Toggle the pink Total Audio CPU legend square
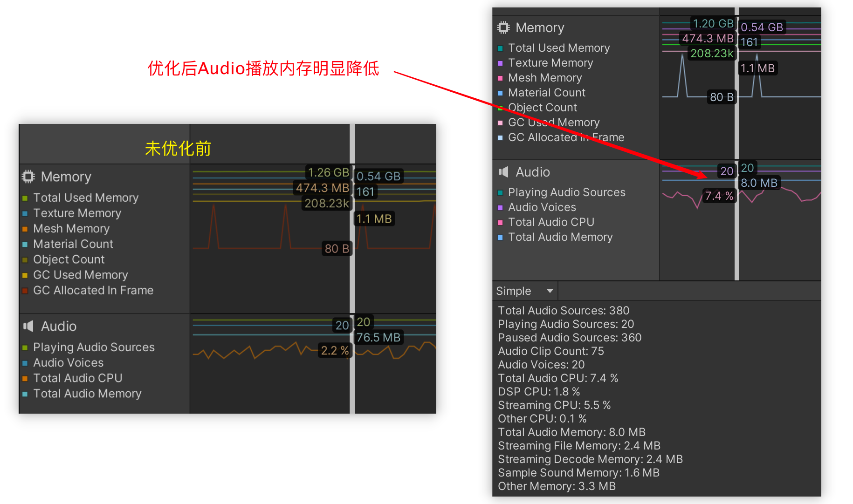Screen dimensions: 853x504 [x=500, y=223]
